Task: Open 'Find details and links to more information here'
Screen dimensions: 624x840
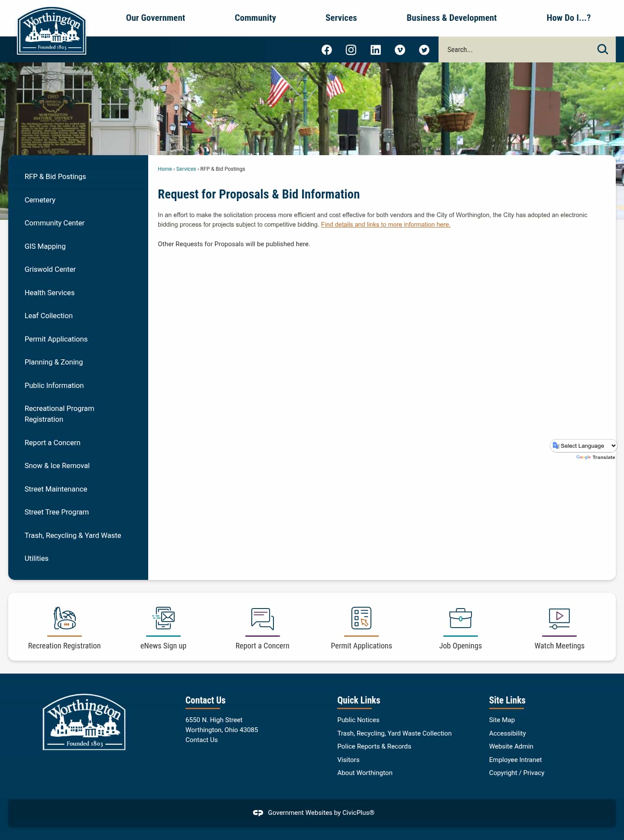Action: coord(386,225)
